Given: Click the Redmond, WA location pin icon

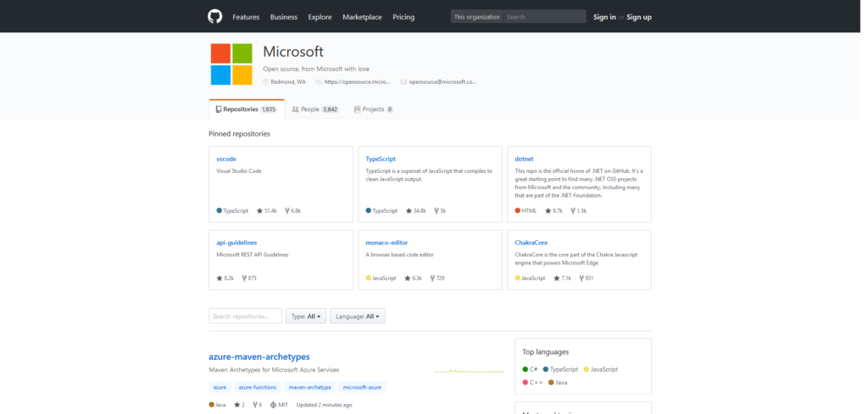Looking at the screenshot, I should 265,82.
